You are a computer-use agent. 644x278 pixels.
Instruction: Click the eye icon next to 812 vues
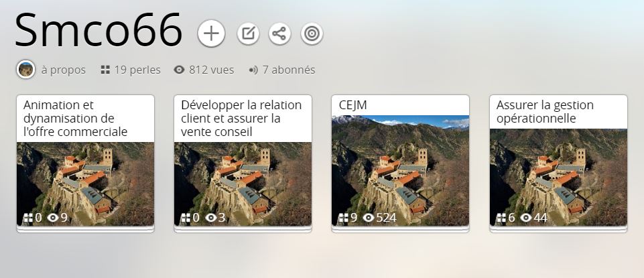click(x=179, y=70)
